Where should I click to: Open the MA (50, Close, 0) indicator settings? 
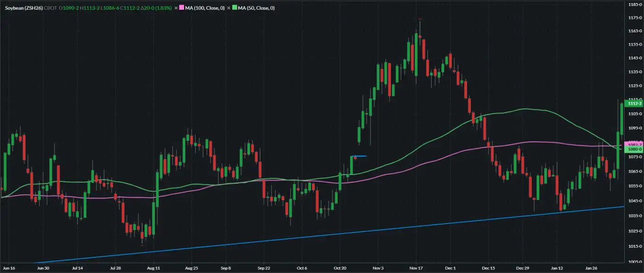[256, 8]
